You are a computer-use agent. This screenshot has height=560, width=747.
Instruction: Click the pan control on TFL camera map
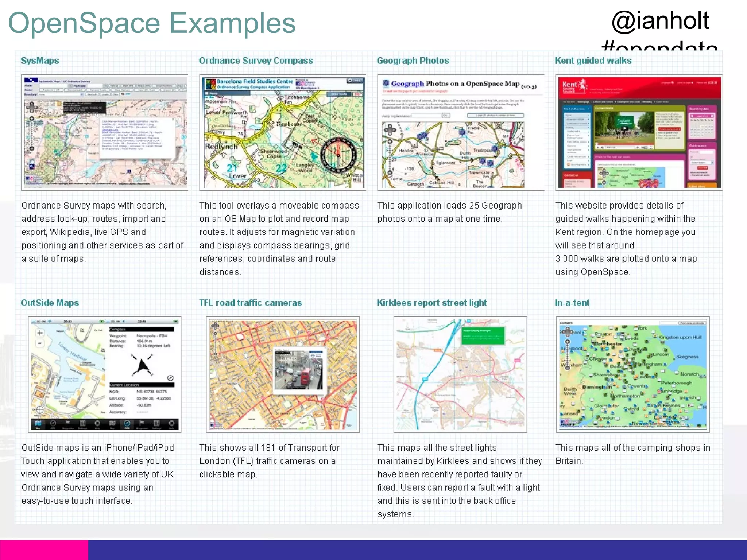pyautogui.click(x=215, y=326)
